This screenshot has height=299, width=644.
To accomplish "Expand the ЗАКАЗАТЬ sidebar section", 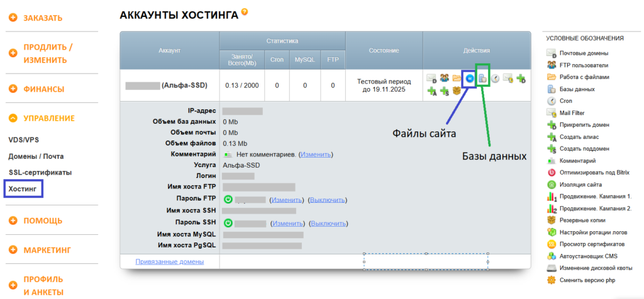I will pos(42,18).
